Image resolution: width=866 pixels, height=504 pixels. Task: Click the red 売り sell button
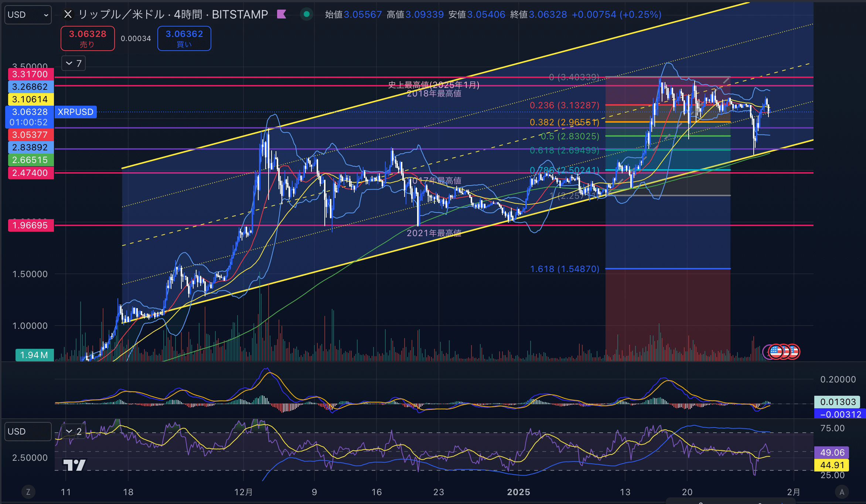point(88,38)
